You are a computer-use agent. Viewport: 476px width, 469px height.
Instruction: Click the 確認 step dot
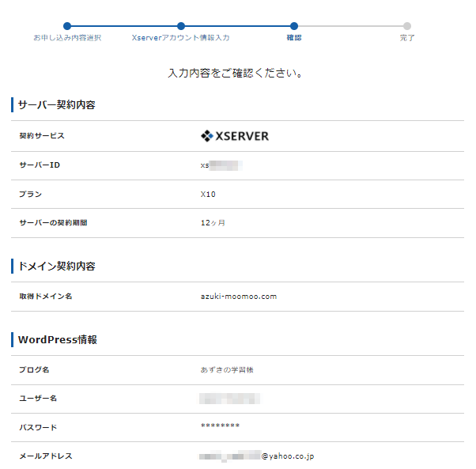pos(294,26)
